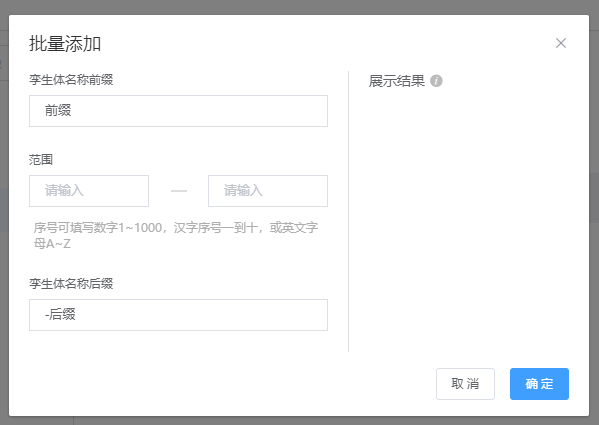Click the range start 请输入 field

[89, 191]
